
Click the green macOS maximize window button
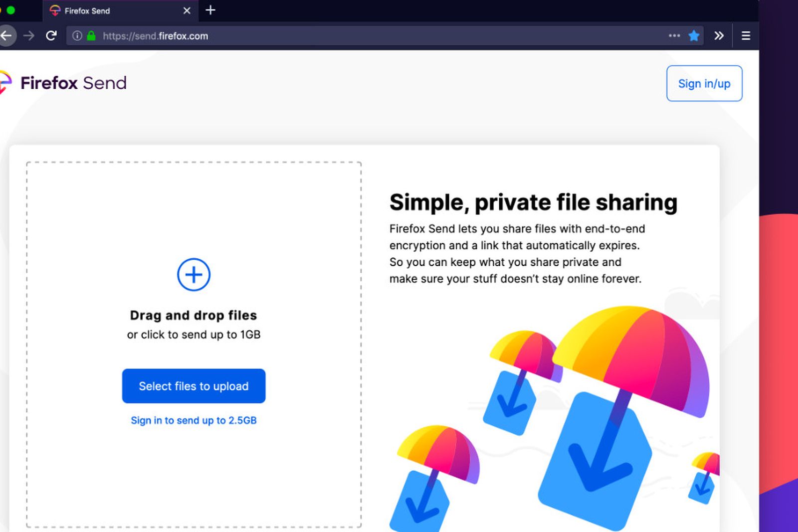click(10, 10)
